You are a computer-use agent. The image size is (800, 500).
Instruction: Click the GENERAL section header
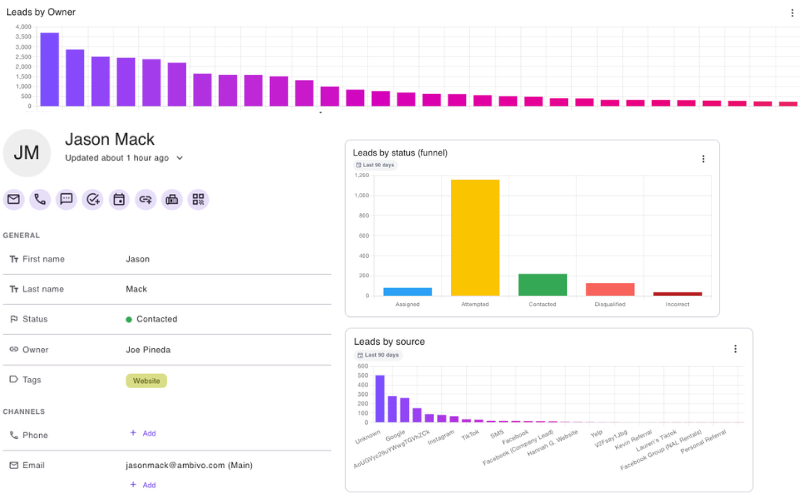pos(21,235)
